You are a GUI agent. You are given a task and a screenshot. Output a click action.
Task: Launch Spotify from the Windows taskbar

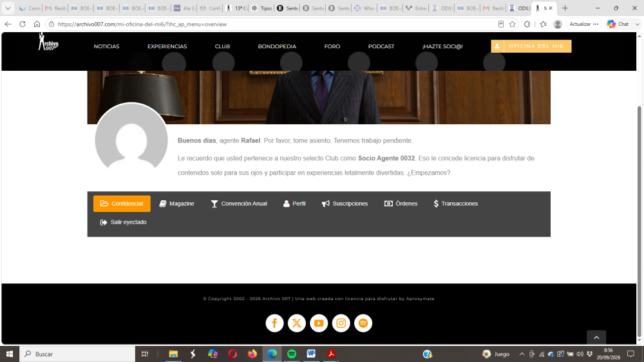(292, 354)
